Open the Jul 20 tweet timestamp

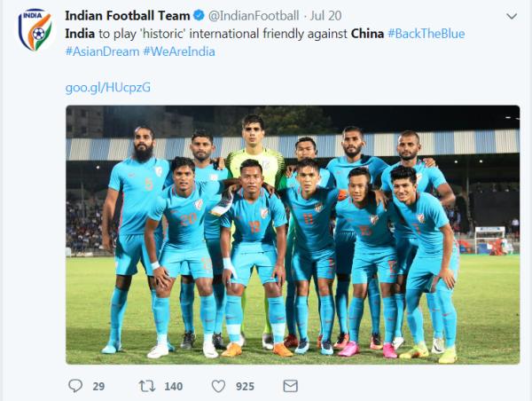325,16
